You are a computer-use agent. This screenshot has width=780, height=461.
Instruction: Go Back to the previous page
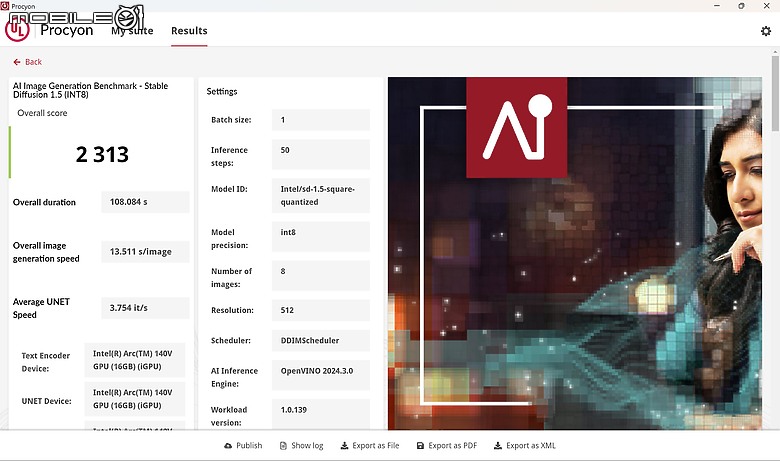[27, 62]
